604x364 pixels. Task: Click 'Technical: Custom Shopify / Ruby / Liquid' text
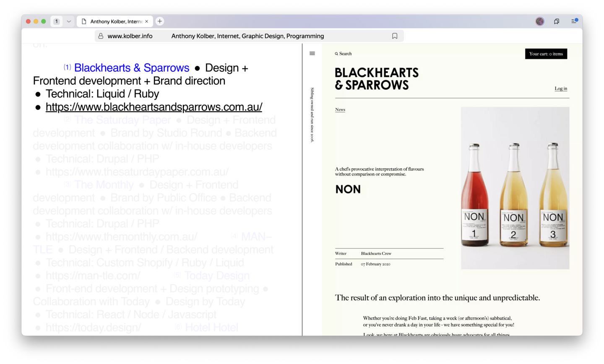click(x=145, y=263)
